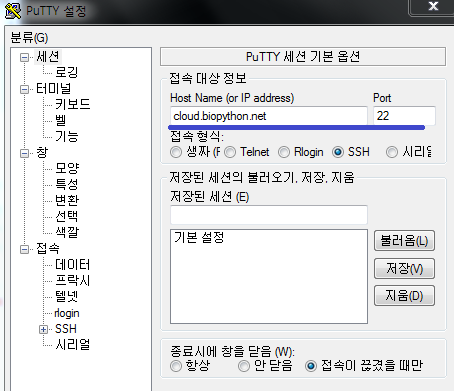Viewport: 454px width, 391px height.
Task: Collapse the 터미널 tree node
Action: (x=24, y=89)
